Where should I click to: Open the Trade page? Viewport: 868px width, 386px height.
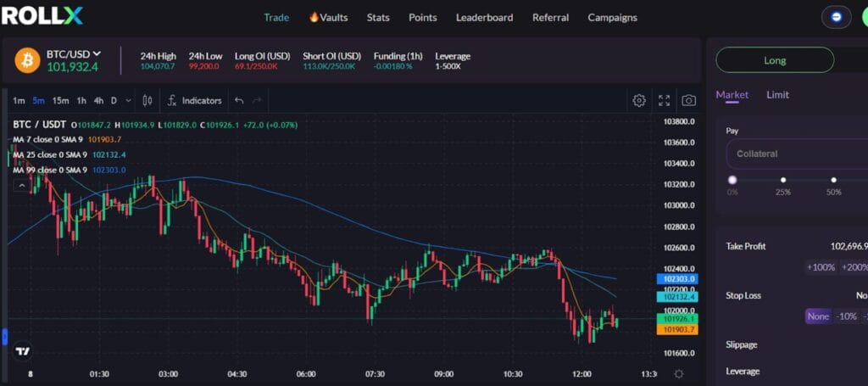pyautogui.click(x=276, y=18)
